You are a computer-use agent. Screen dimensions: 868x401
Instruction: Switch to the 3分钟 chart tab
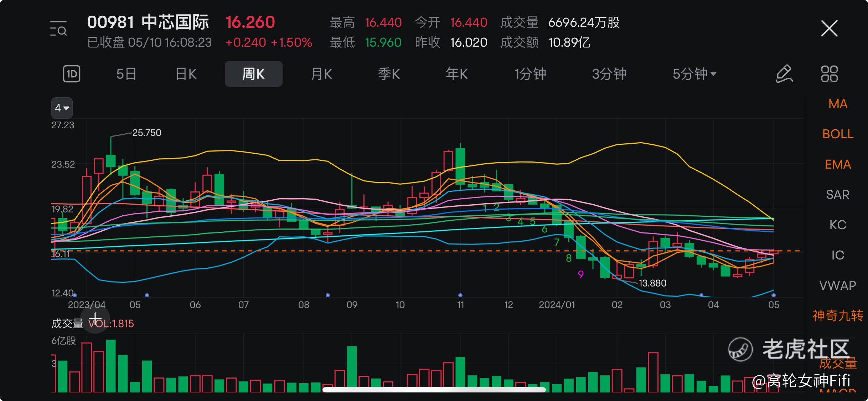(609, 74)
